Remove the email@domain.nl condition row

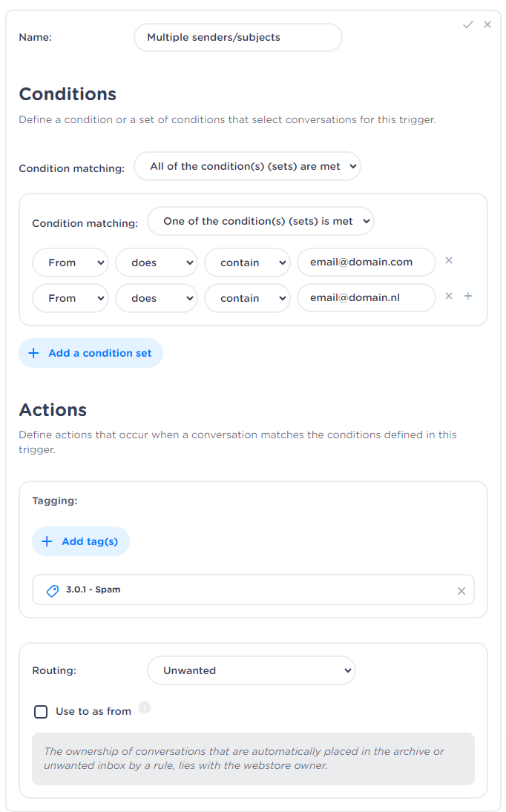tap(449, 296)
